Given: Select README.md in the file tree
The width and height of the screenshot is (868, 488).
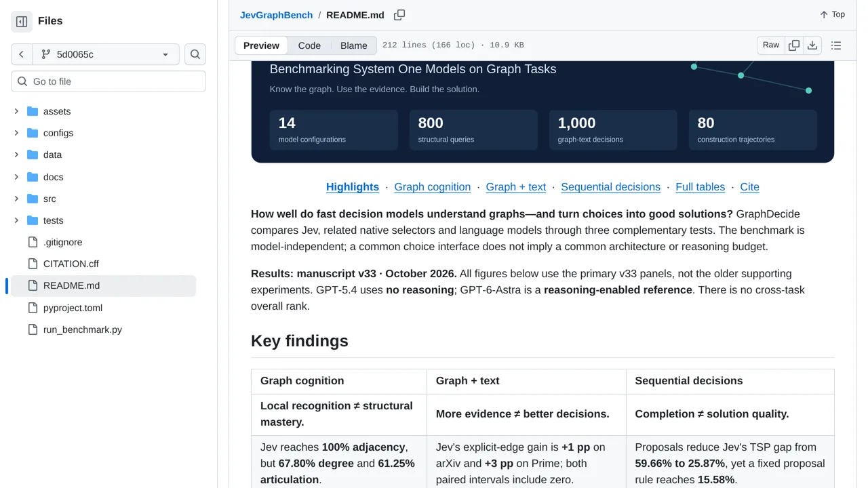Looking at the screenshot, I should [103, 286].
